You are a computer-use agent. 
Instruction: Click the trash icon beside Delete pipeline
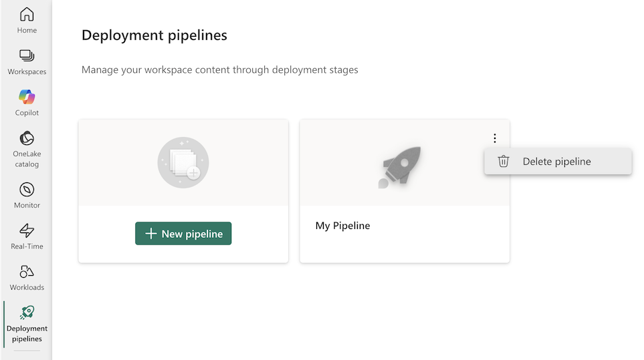(x=504, y=161)
